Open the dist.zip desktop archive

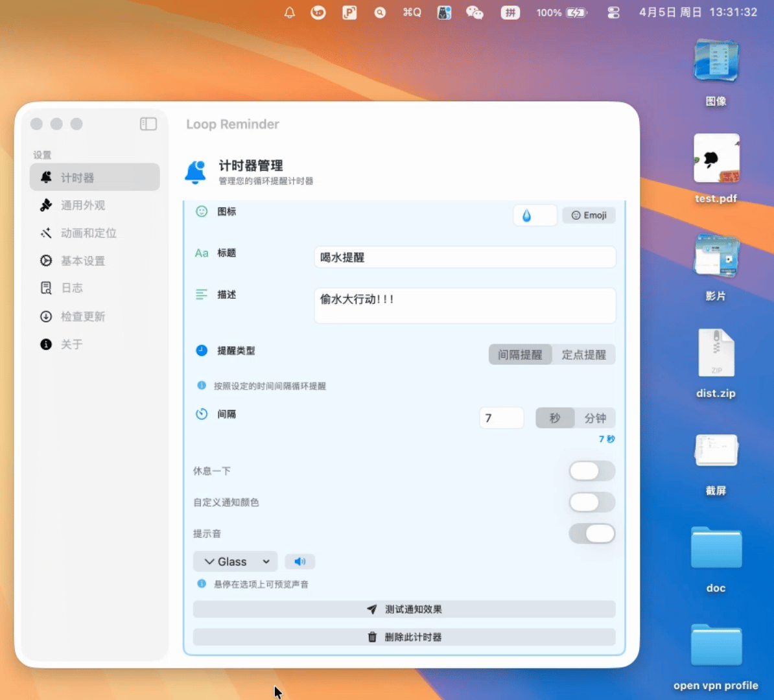[x=716, y=354]
